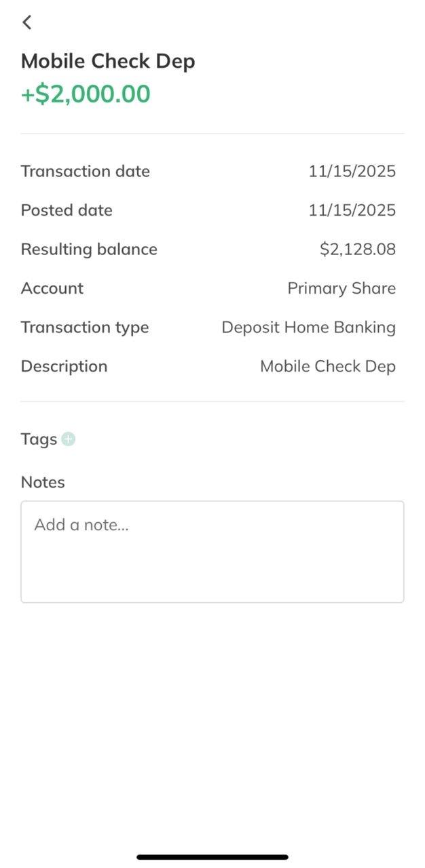Tap the back arrow icon
This screenshot has width=425, height=868.
pyautogui.click(x=26, y=22)
